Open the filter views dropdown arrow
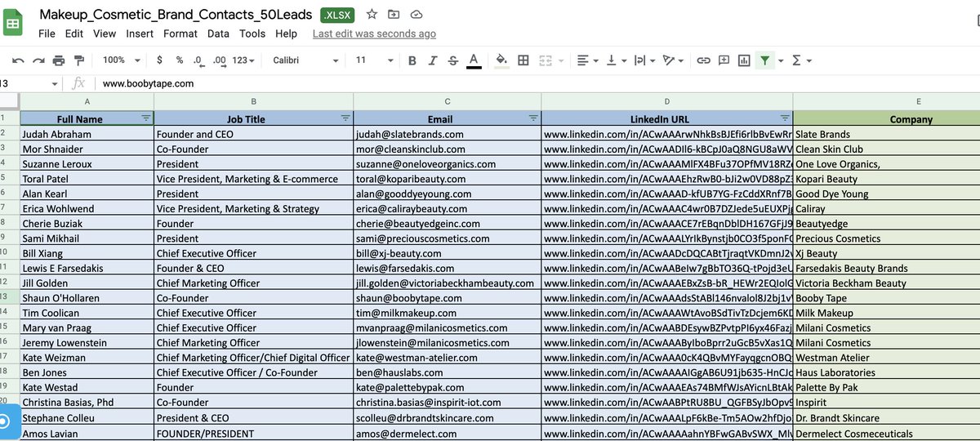This screenshot has width=980, height=441. [x=781, y=60]
